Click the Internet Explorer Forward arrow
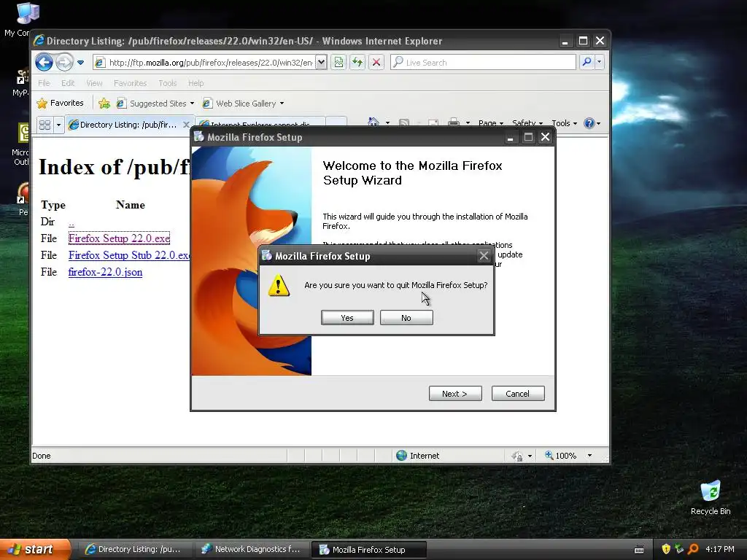This screenshot has width=747, height=560. click(64, 63)
